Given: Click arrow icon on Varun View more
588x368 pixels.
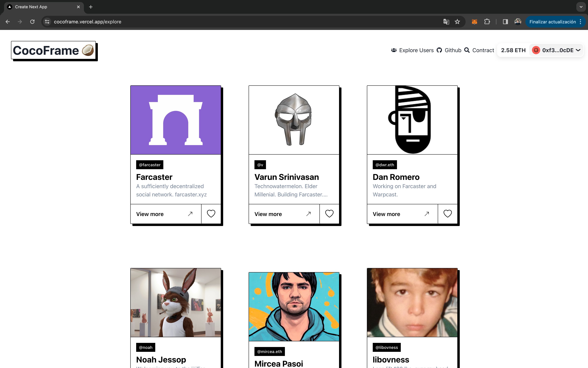Looking at the screenshot, I should [308, 214].
